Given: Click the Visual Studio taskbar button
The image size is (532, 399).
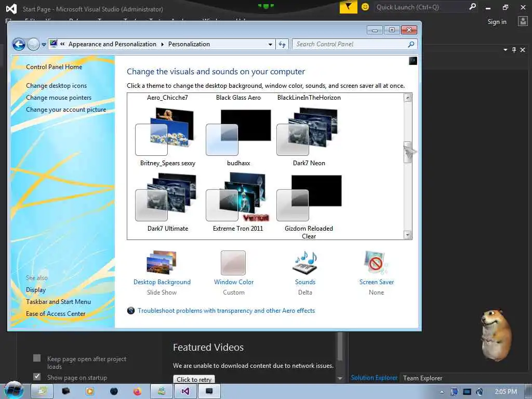Looking at the screenshot, I should point(185,392).
